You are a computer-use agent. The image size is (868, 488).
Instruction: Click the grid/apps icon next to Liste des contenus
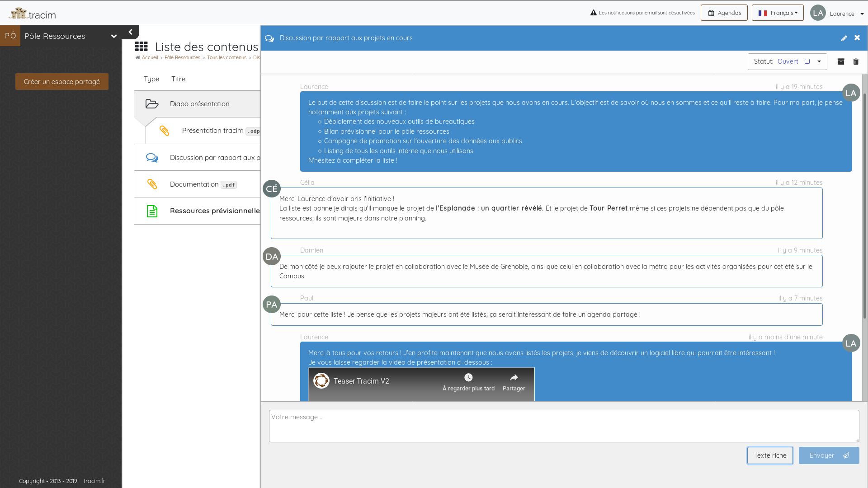[142, 46]
